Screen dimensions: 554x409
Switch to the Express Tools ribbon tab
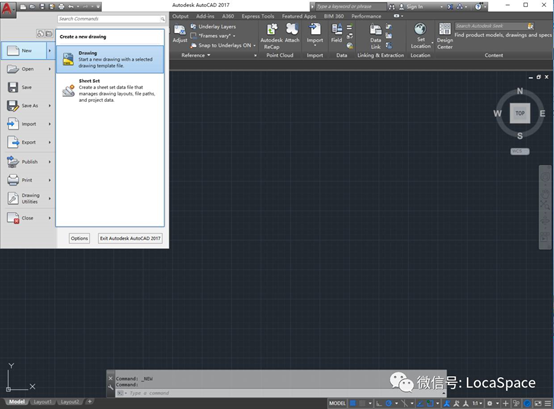pos(258,16)
